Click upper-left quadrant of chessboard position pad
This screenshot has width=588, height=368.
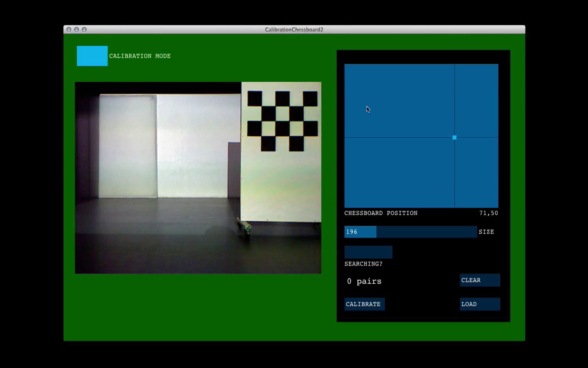[x=399, y=101]
